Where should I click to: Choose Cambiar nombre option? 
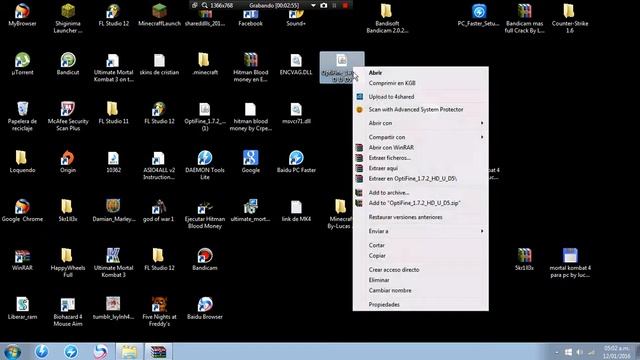[420, 291]
